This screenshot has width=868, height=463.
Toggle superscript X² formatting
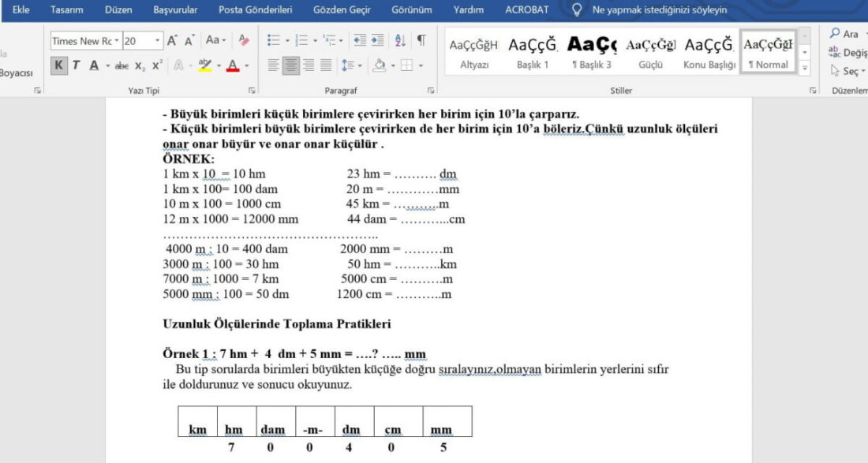[157, 65]
